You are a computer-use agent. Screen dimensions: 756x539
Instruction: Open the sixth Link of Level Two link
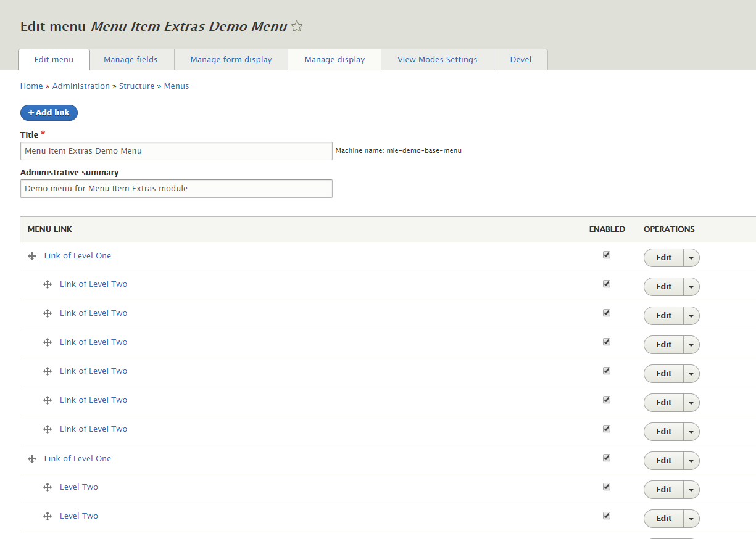click(94, 429)
